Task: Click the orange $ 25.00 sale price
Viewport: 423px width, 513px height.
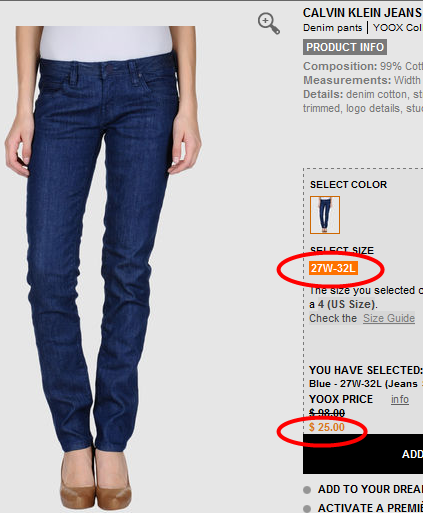Action: (x=327, y=427)
